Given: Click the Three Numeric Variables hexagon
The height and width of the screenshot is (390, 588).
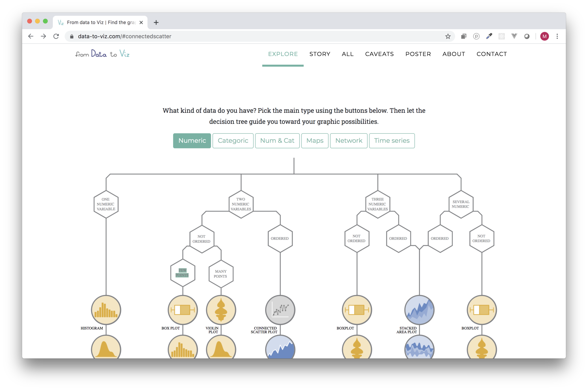Looking at the screenshot, I should 378,204.
